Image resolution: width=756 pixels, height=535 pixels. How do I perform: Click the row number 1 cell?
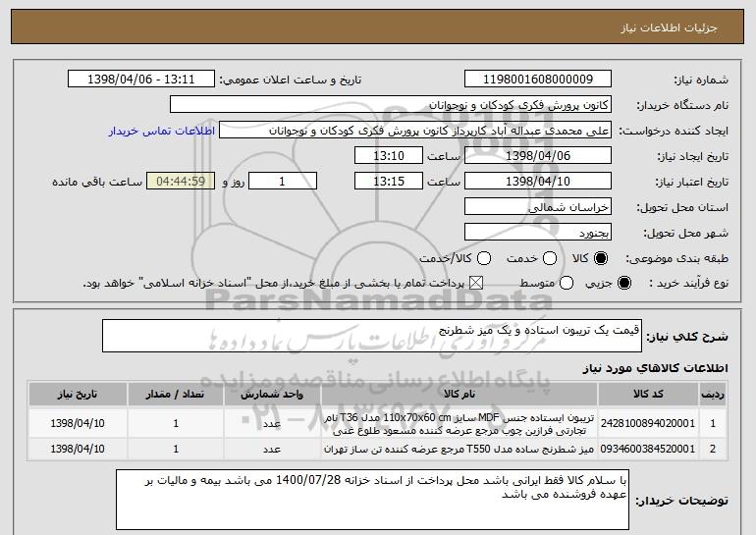(713, 424)
